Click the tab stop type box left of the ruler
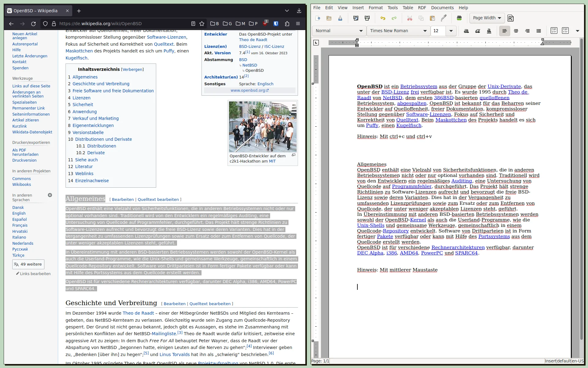This screenshot has height=368, width=588. tap(316, 43)
